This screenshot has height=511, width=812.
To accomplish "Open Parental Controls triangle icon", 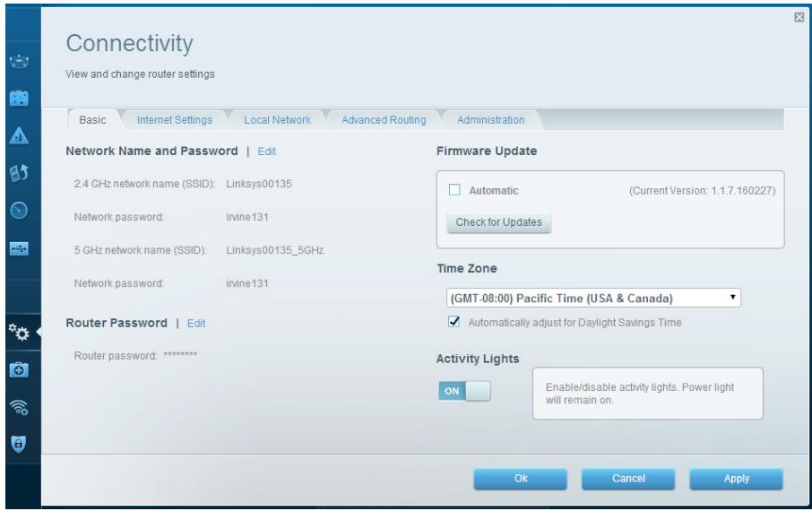I will 19,135.
